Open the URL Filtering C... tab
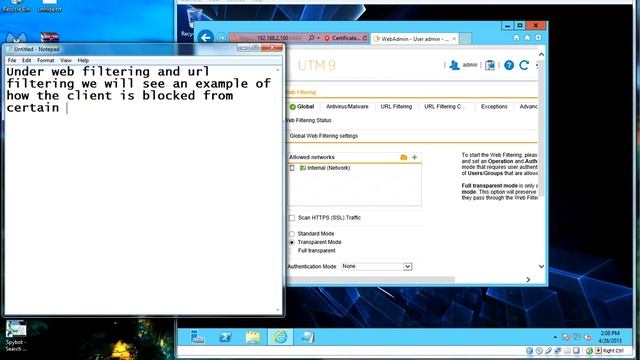The height and width of the screenshot is (360, 640). [444, 107]
